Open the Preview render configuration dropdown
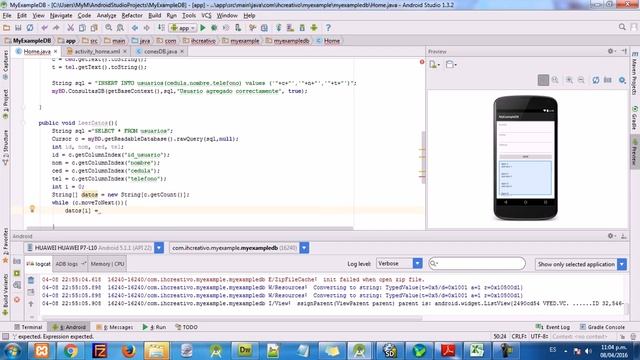The width and height of the screenshot is (640, 360). click(434, 64)
